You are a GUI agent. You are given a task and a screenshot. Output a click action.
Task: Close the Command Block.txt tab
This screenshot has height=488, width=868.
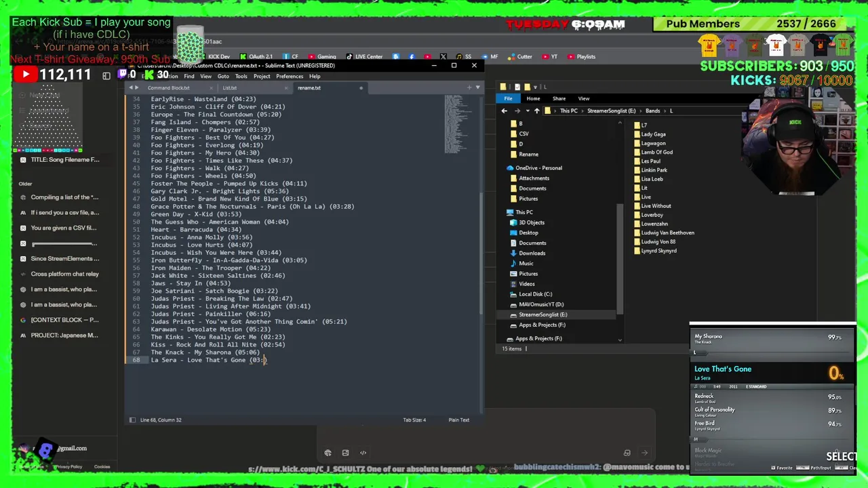click(x=211, y=87)
